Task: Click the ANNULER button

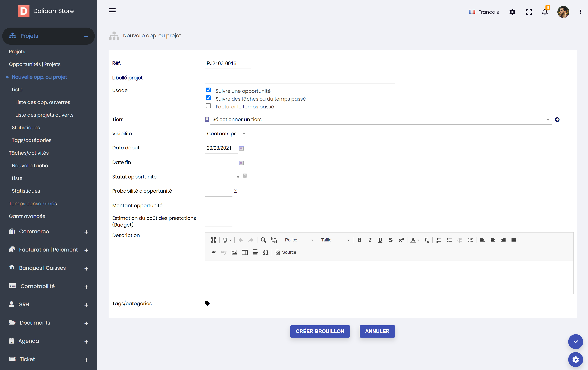Action: tap(377, 331)
